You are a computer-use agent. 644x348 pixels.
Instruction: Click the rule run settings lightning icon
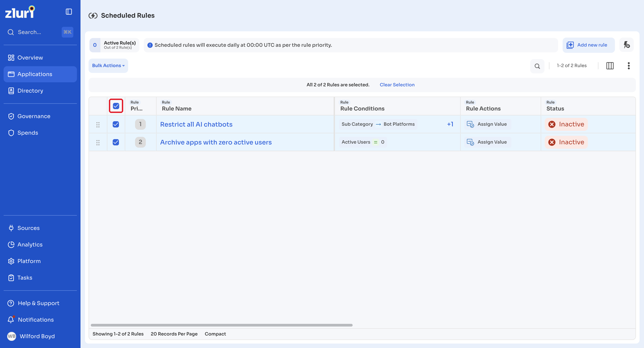tap(627, 45)
